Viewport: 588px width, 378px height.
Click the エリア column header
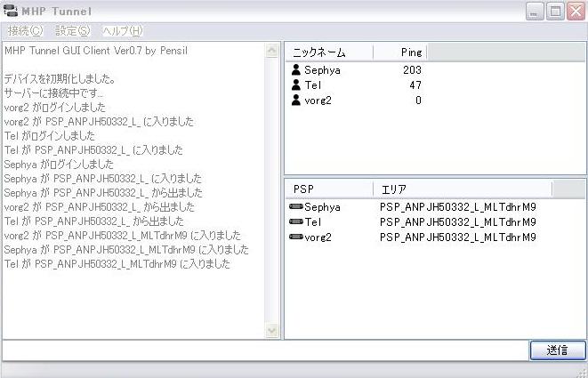click(x=463, y=189)
